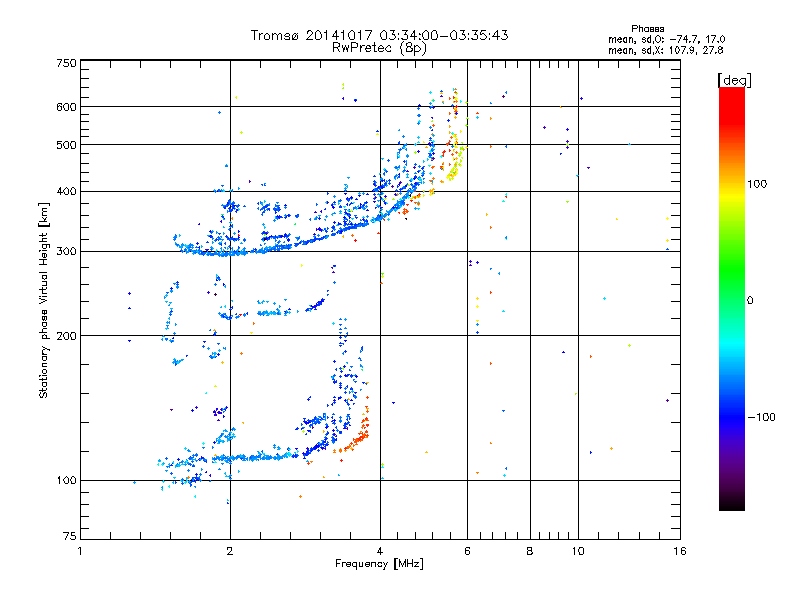
Task: Click the 'Phases' legend heading
Action: [647, 29]
